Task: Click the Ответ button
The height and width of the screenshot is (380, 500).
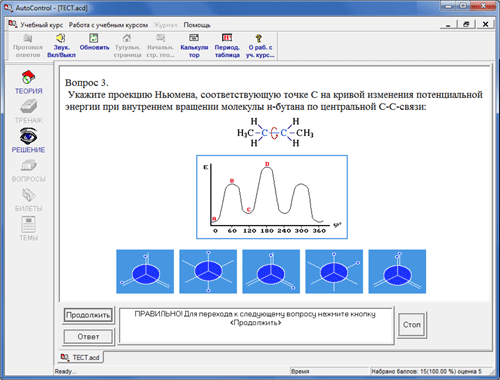Action: [x=88, y=337]
